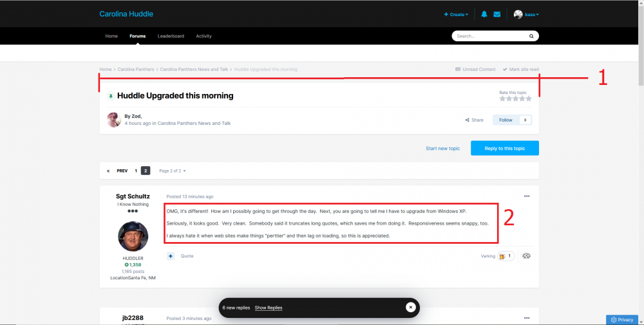The image size is (644, 325).
Task: Click Carolina Panthers breadcrumb link
Action: pyautogui.click(x=135, y=70)
